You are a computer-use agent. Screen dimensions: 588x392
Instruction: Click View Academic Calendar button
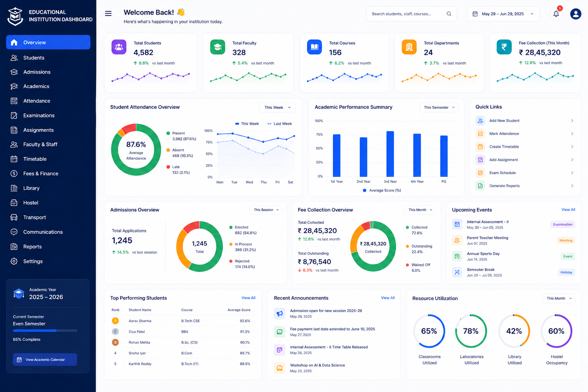coord(45,359)
